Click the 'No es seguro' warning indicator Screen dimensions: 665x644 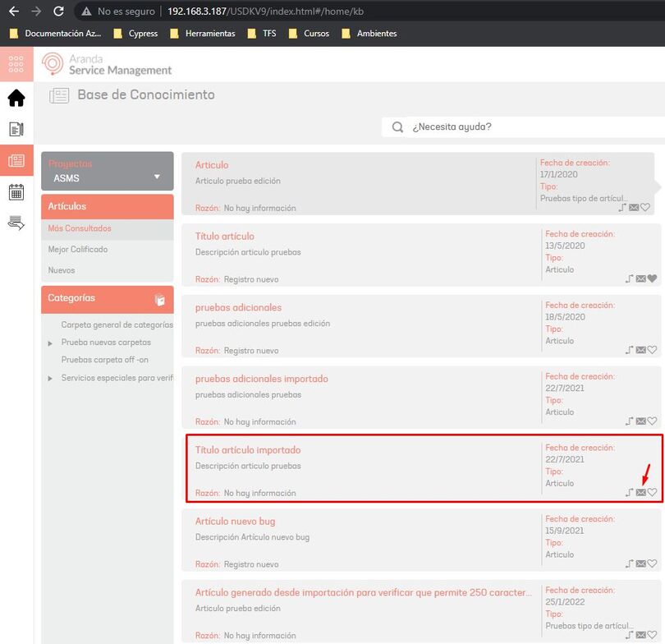click(x=118, y=11)
